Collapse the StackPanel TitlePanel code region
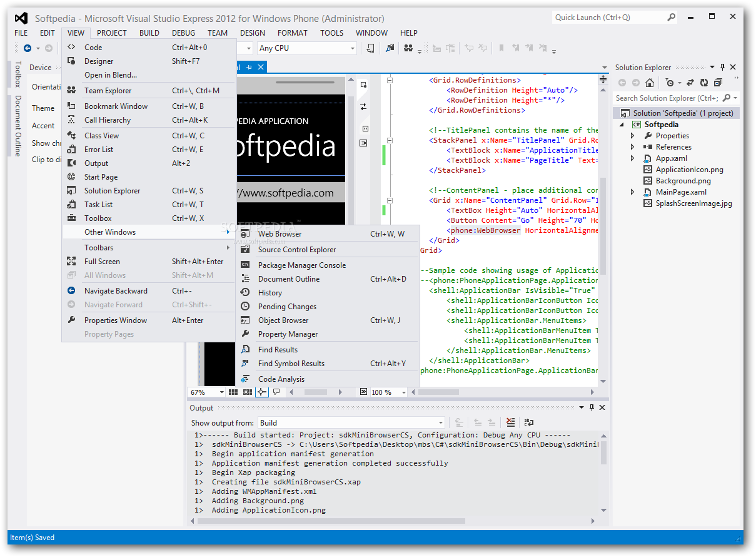The width and height of the screenshot is (756, 557). (x=390, y=140)
